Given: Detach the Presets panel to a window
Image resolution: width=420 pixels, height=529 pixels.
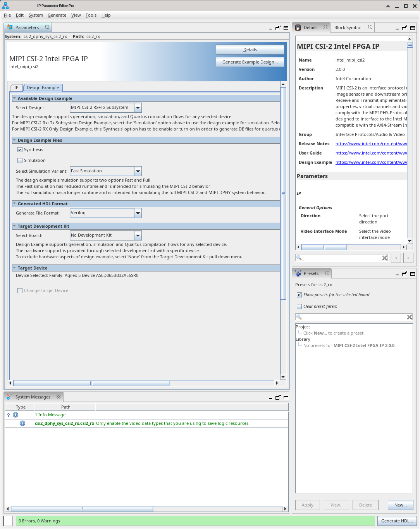Looking at the screenshot, I should tap(405, 274).
